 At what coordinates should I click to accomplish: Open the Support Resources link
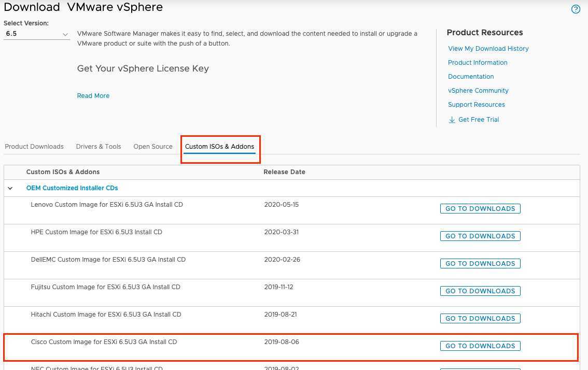pos(476,105)
